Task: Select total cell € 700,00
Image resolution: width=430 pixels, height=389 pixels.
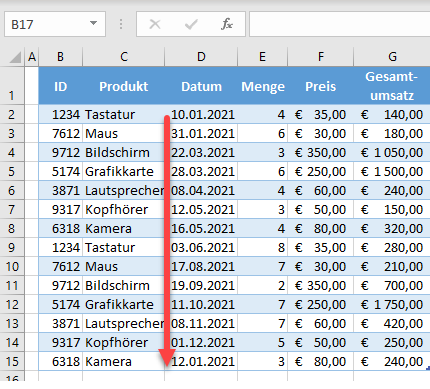Action: 392,285
